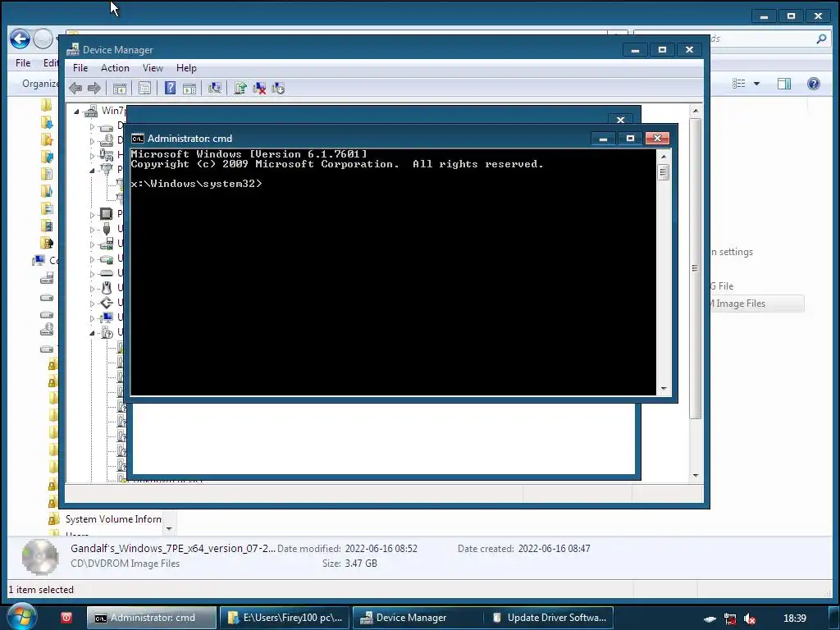The image size is (840, 630).
Task: Click the cmd window's scroll up arrow
Action: 663,157
